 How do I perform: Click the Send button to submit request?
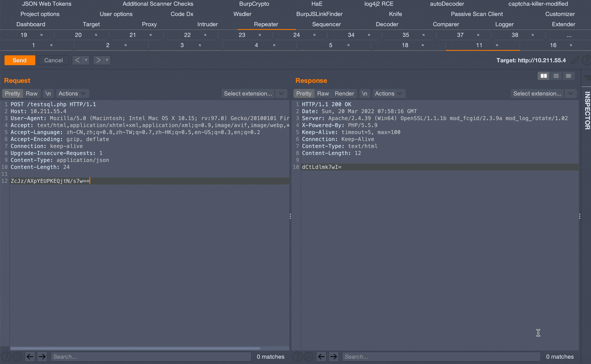click(19, 60)
